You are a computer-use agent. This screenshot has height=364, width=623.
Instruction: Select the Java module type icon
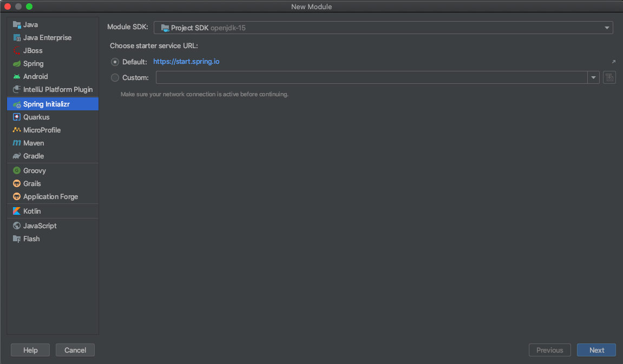pyautogui.click(x=17, y=25)
